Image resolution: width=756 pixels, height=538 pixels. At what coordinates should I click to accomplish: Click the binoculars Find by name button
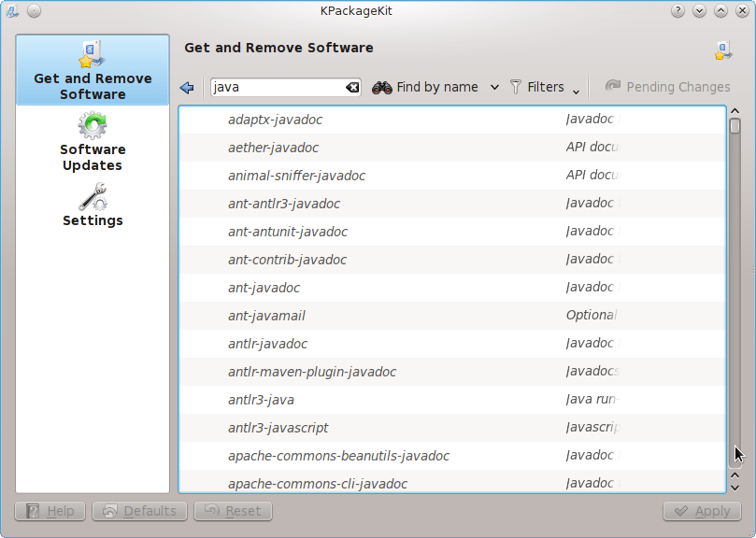425,87
